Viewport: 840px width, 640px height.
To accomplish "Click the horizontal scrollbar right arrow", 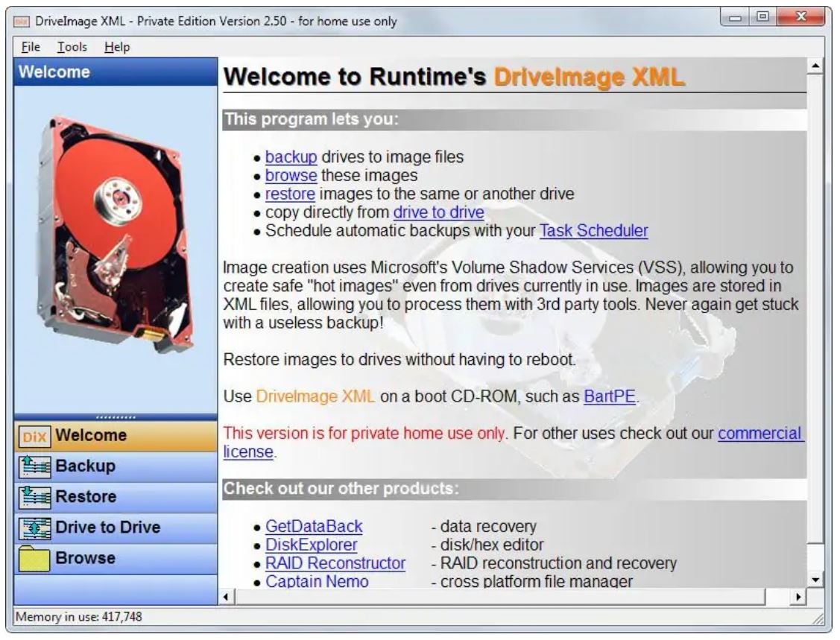I will (x=800, y=597).
